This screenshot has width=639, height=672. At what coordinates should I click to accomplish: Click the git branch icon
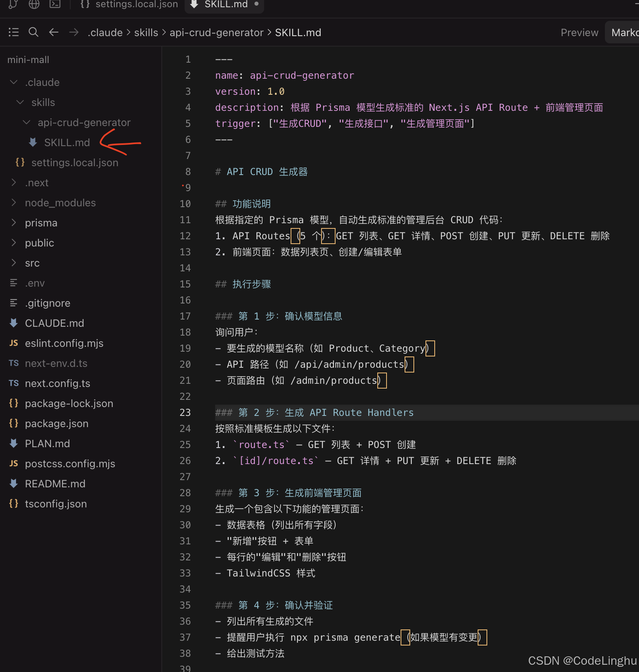point(13,4)
